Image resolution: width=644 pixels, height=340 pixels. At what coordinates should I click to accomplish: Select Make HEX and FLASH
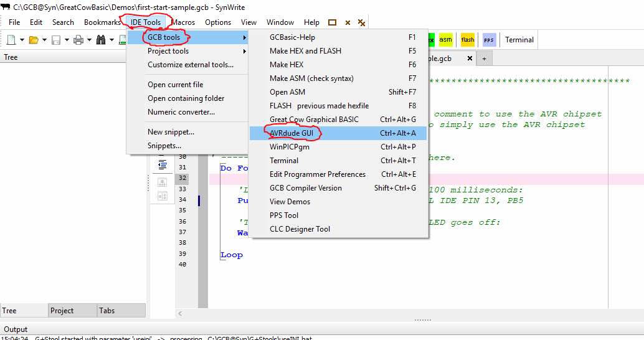pyautogui.click(x=338, y=51)
